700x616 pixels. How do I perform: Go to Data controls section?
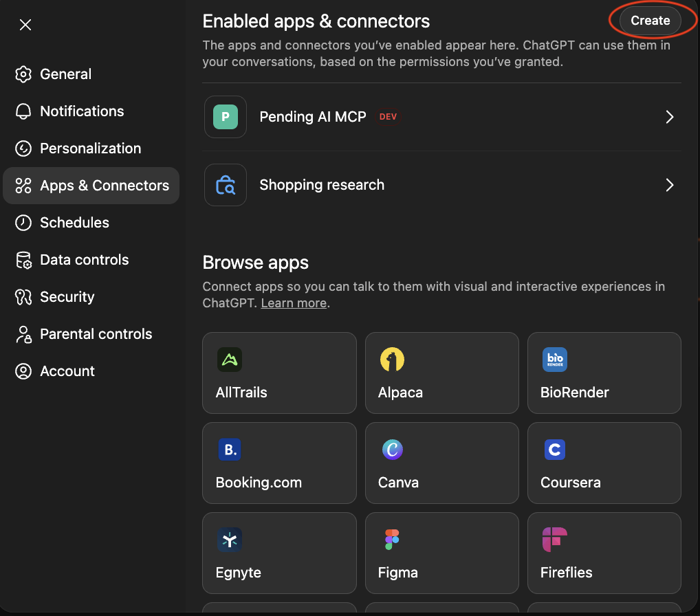coord(84,260)
